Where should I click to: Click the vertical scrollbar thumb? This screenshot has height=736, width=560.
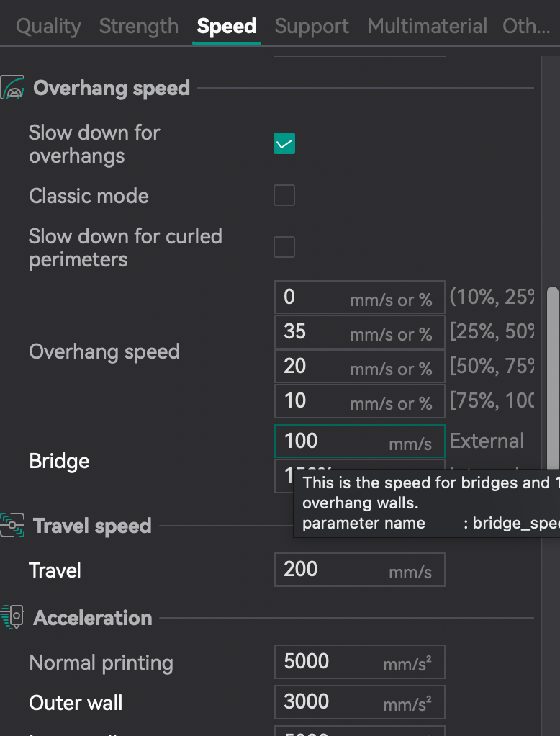[552, 374]
